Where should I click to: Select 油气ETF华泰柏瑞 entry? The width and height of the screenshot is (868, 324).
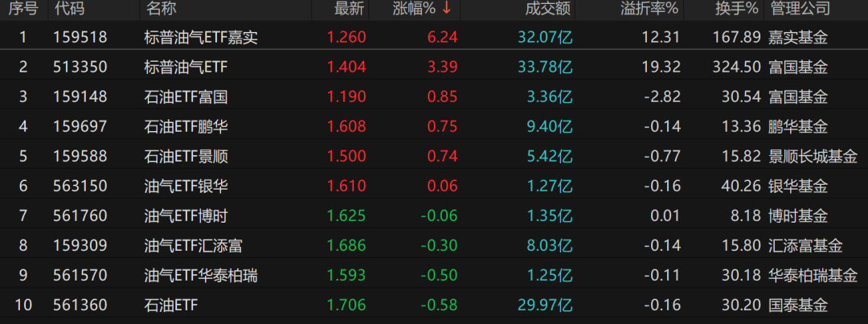(x=201, y=275)
